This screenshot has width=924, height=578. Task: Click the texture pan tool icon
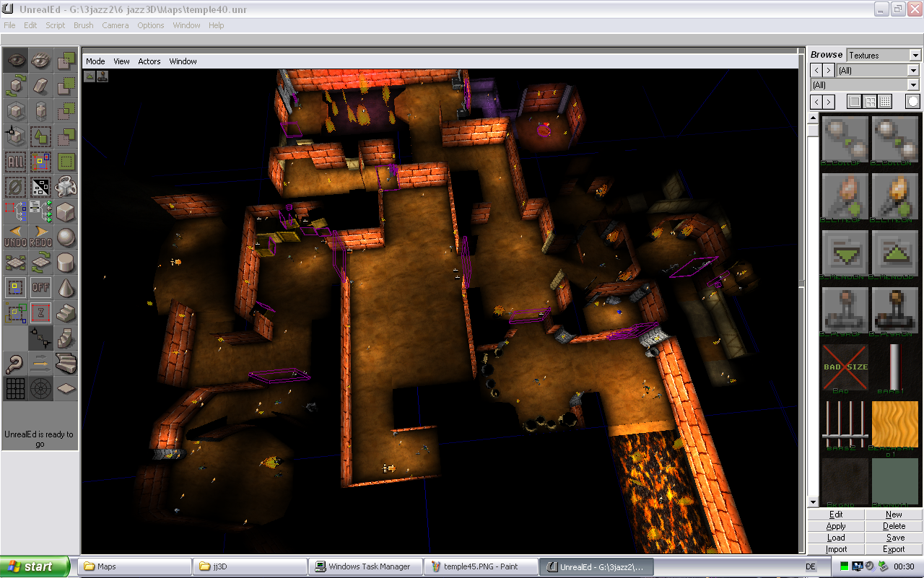16,263
